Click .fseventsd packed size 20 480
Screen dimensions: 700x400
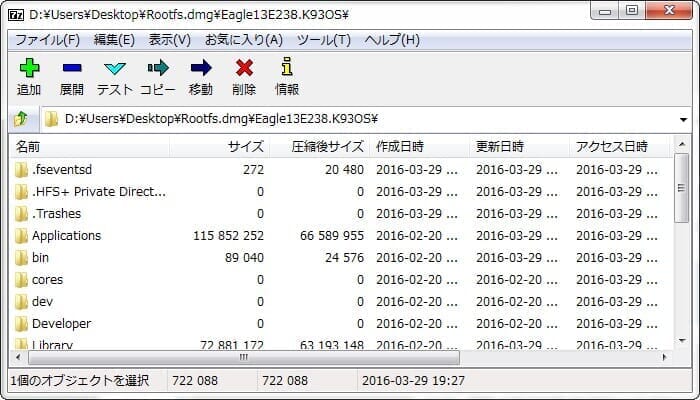click(x=344, y=170)
